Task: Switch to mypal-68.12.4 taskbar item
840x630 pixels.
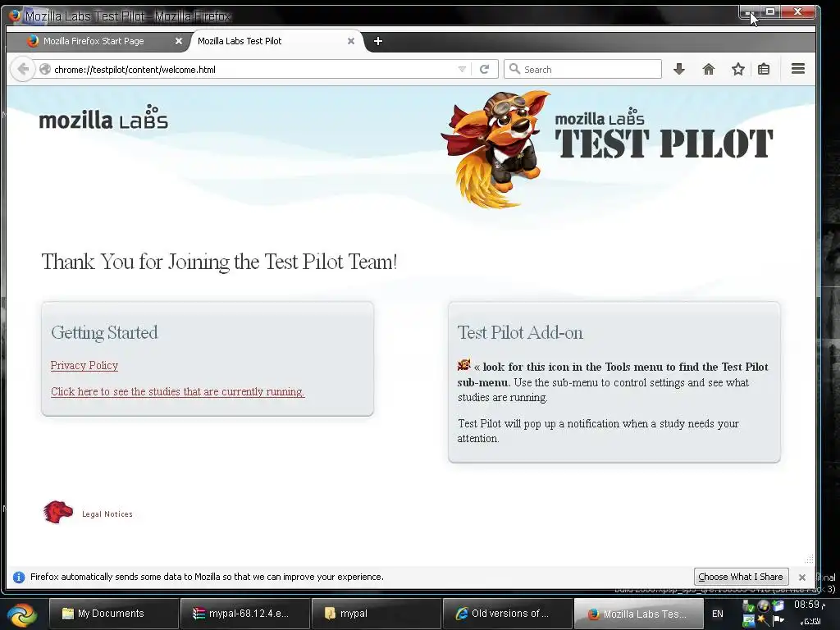Action: [245, 614]
